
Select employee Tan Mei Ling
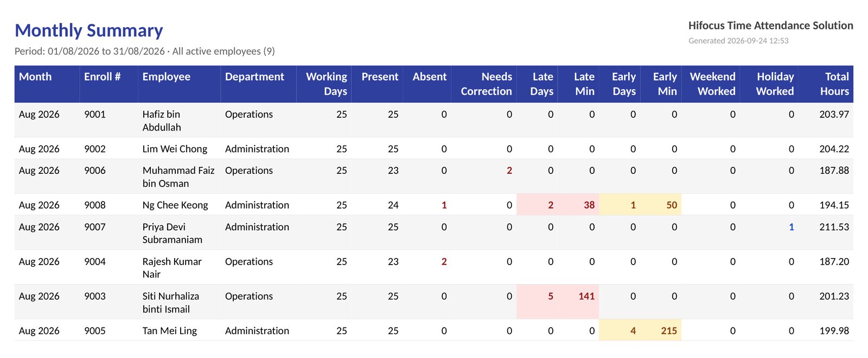(x=170, y=331)
